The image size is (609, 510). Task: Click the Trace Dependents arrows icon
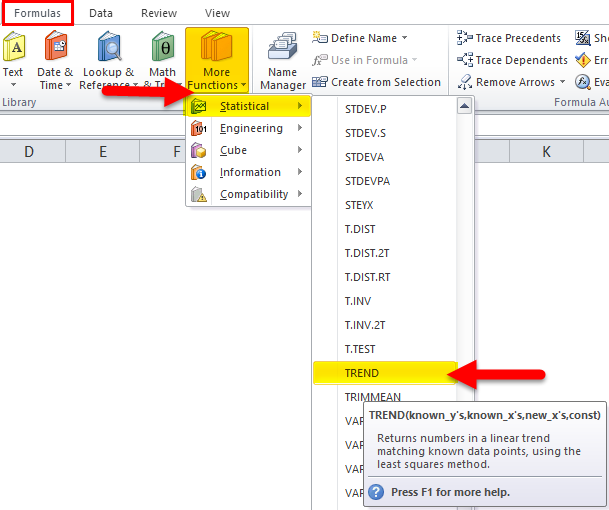(465, 60)
